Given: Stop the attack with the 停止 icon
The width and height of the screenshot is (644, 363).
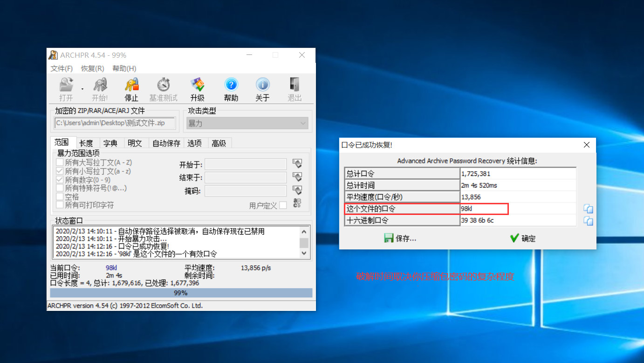Looking at the screenshot, I should click(132, 85).
